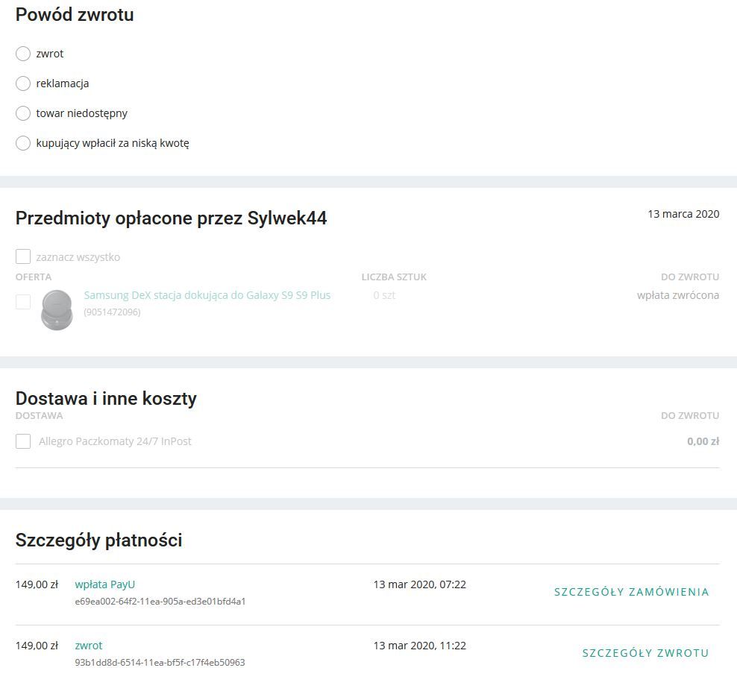Select the "zwrot" refund reason radio button
Image resolution: width=737 pixels, height=700 pixels.
pos(23,54)
